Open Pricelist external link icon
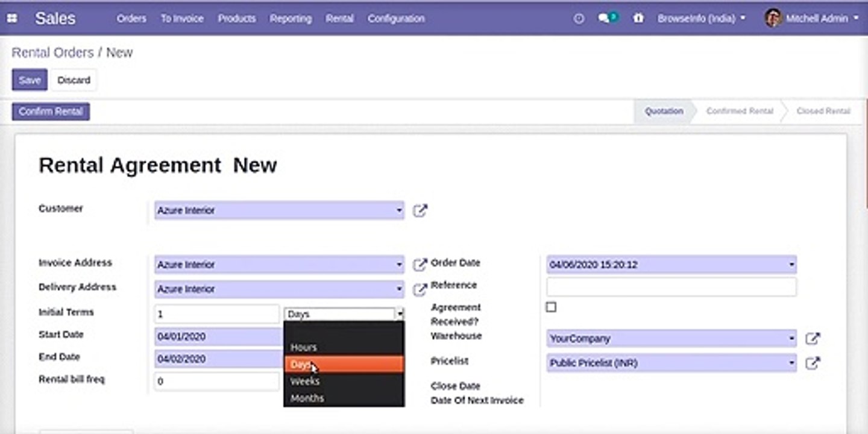The width and height of the screenshot is (868, 434). click(x=813, y=363)
